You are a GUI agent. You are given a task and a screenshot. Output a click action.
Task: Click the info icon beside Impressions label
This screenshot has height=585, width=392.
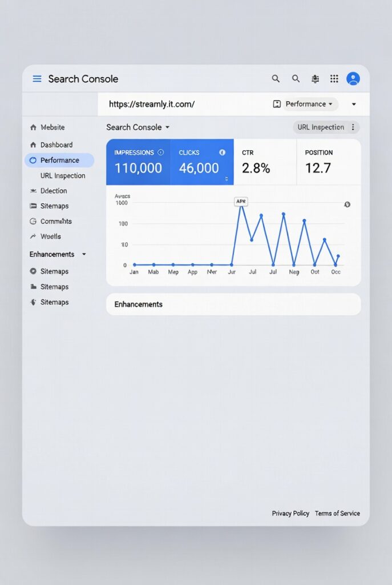(x=160, y=153)
